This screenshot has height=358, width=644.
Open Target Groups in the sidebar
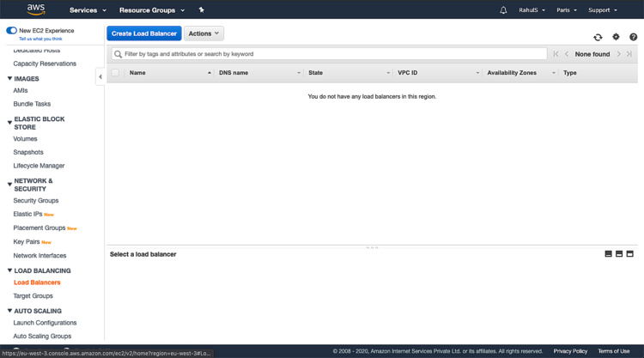point(33,296)
